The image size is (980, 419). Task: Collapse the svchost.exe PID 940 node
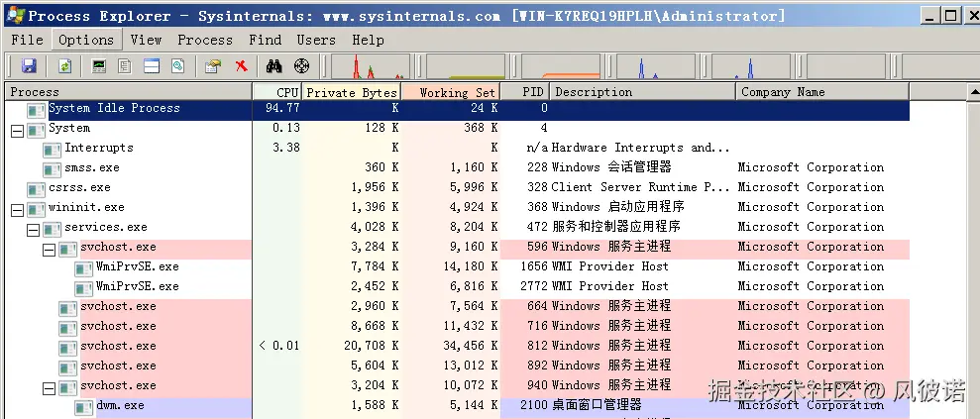(49, 389)
